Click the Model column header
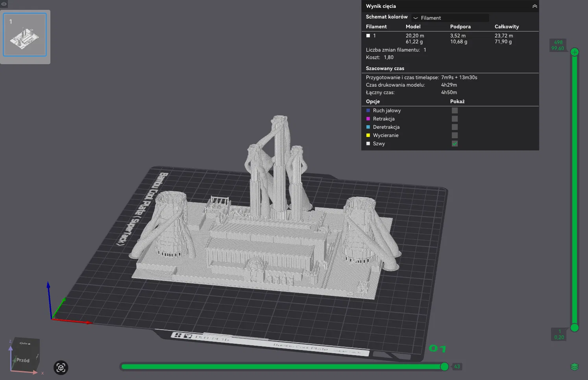Image resolution: width=588 pixels, height=380 pixels. [x=413, y=27]
